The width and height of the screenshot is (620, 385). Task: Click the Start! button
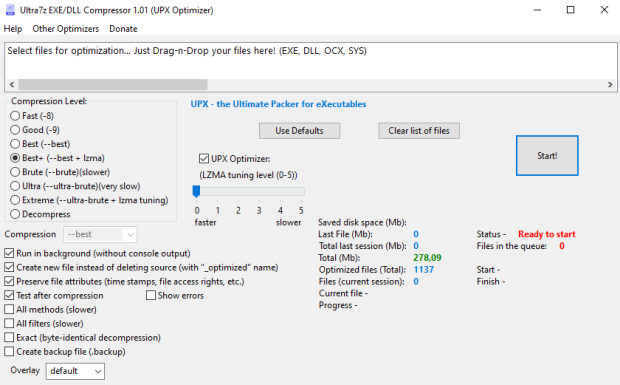[x=547, y=156]
